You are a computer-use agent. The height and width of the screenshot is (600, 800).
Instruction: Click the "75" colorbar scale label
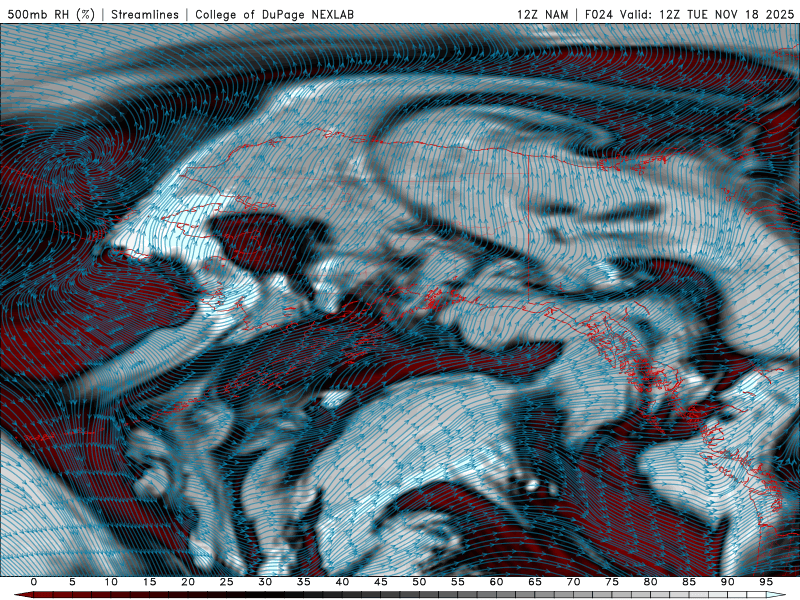point(612,582)
